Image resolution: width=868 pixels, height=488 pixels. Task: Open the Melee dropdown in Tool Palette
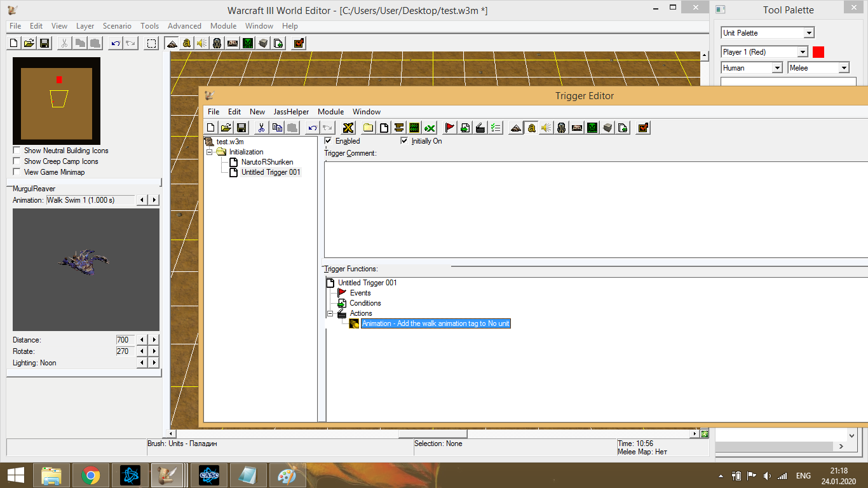point(818,68)
